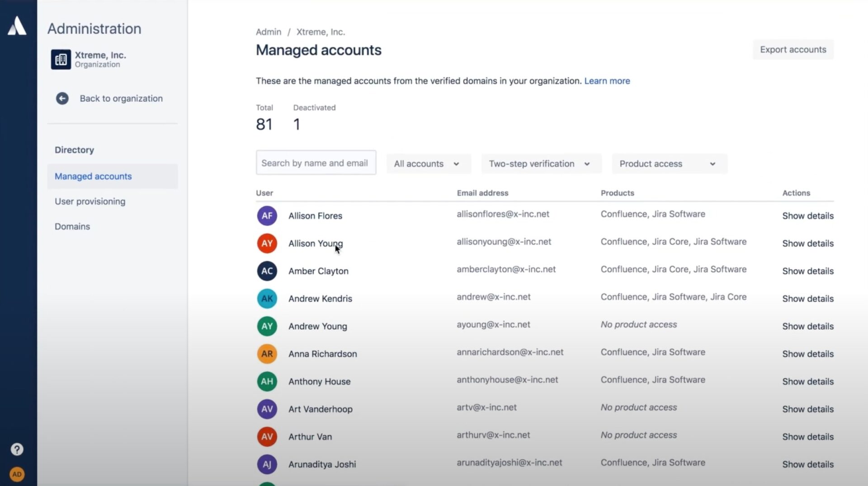Go Back to organization
Image resolution: width=868 pixels, height=486 pixels.
tap(121, 98)
